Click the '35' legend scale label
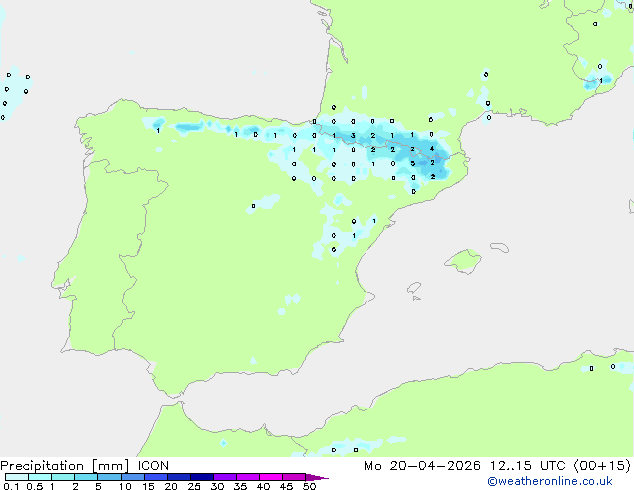 pyautogui.click(x=240, y=486)
